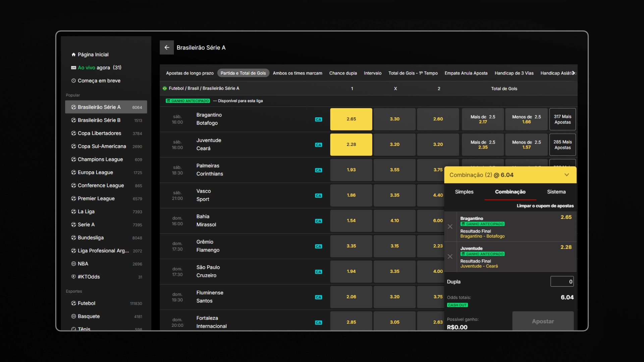Open Handicap de 3 Vias tab
The image size is (644, 362).
tap(514, 73)
